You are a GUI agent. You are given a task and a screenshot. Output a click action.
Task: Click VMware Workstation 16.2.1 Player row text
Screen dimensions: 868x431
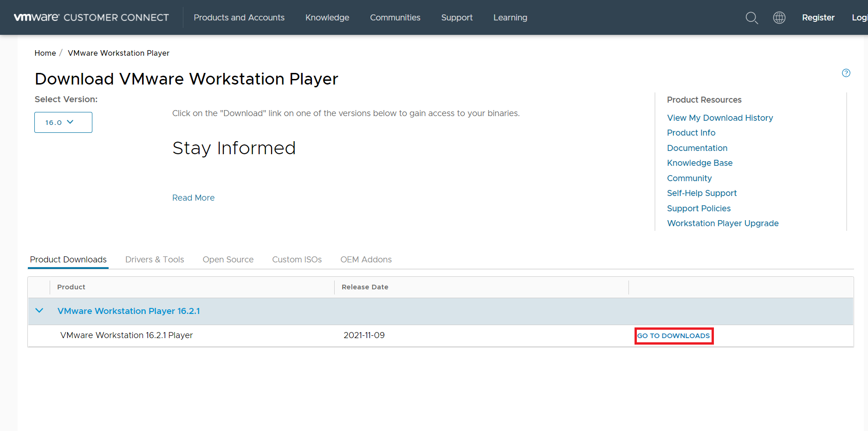(x=126, y=335)
